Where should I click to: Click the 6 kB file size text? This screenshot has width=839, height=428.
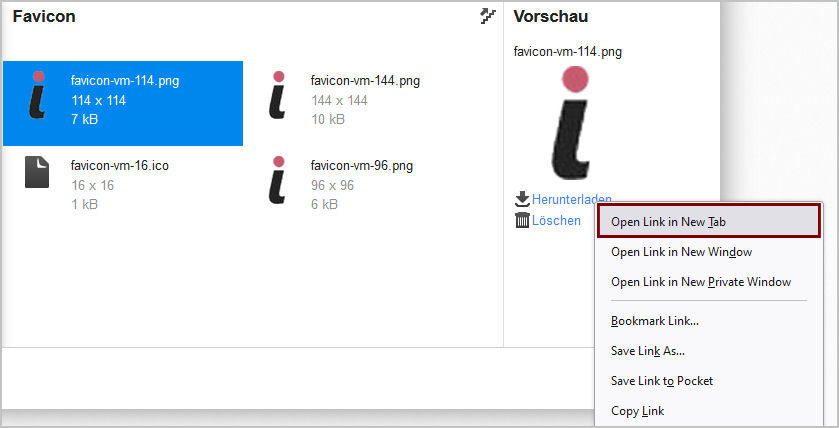pyautogui.click(x=324, y=204)
